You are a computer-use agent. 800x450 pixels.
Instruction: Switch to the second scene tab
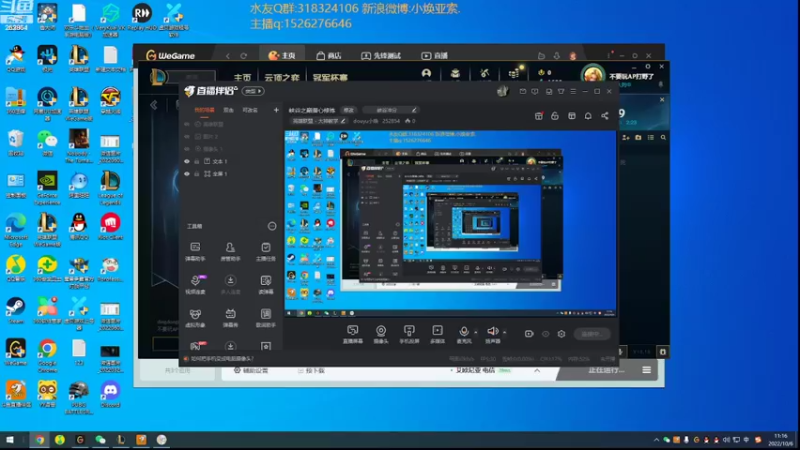(x=229, y=110)
